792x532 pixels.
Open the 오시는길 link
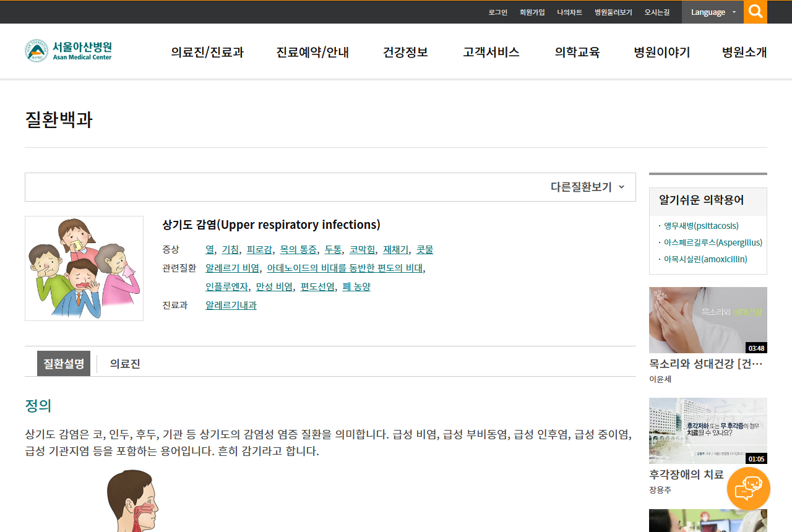(x=657, y=12)
